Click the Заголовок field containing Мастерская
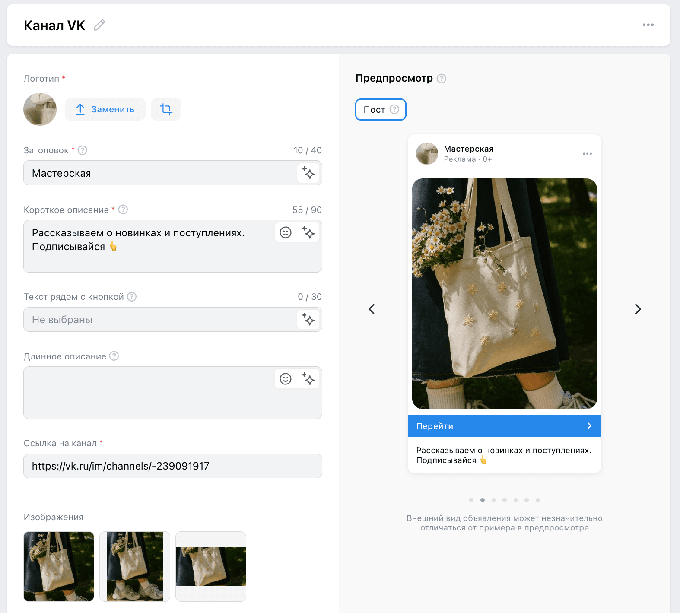Image resolution: width=680 pixels, height=616 pixels. (x=173, y=173)
